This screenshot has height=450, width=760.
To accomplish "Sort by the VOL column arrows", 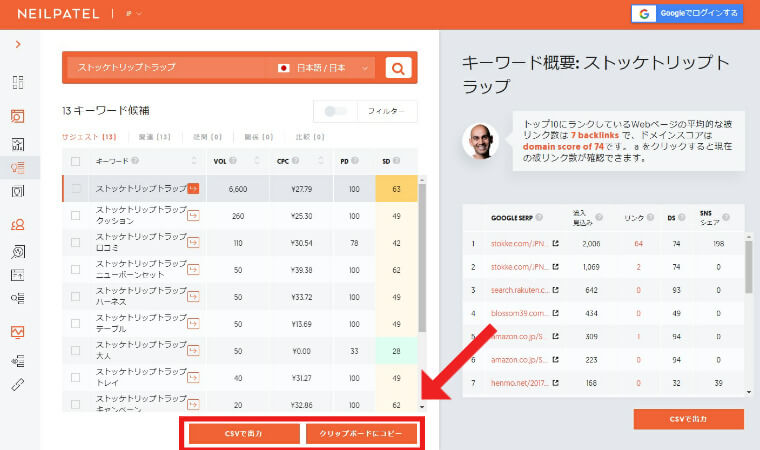I will tap(254, 161).
